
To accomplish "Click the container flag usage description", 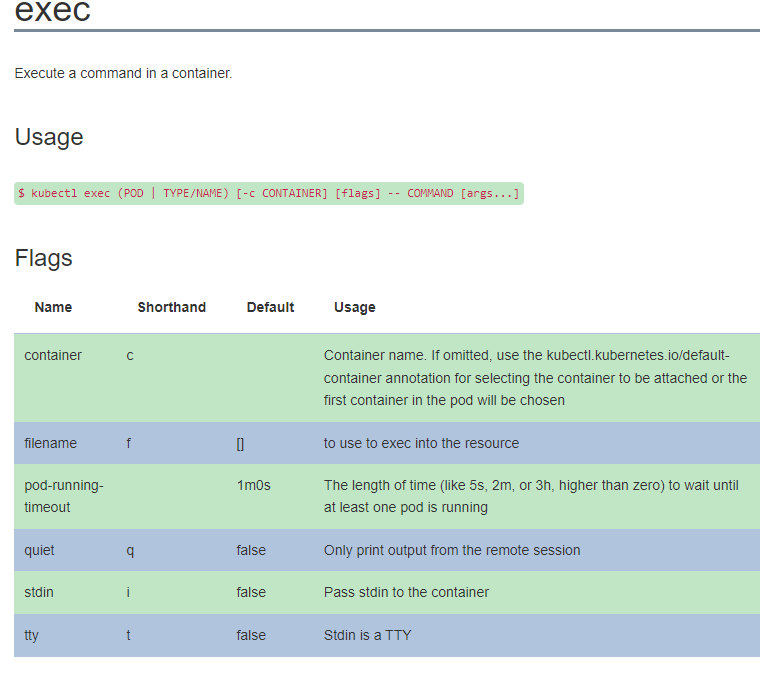I will pos(535,378).
